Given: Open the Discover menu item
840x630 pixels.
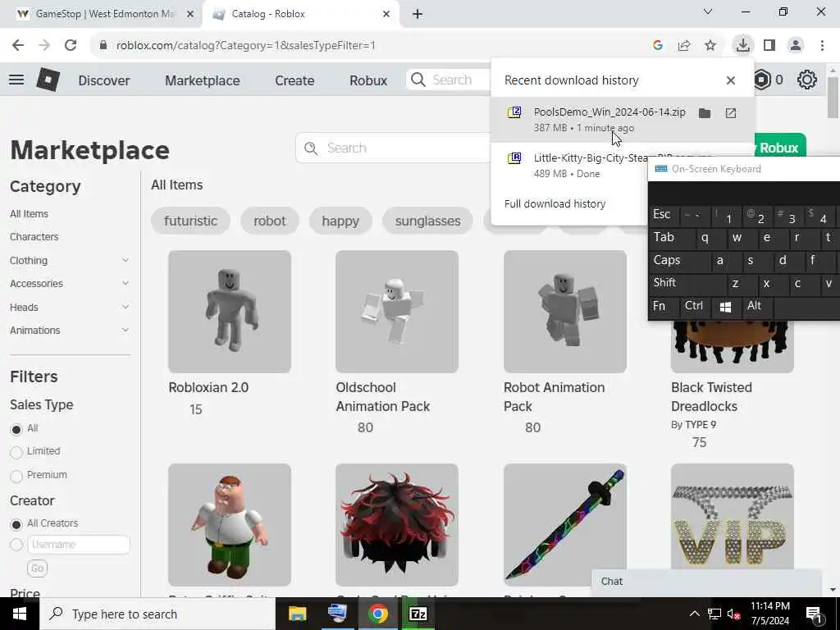Looking at the screenshot, I should click(104, 80).
